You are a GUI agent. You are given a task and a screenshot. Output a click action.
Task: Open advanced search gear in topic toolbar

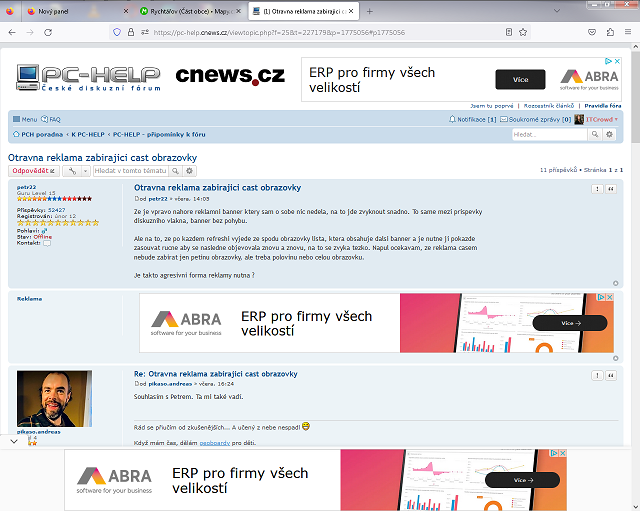189,171
